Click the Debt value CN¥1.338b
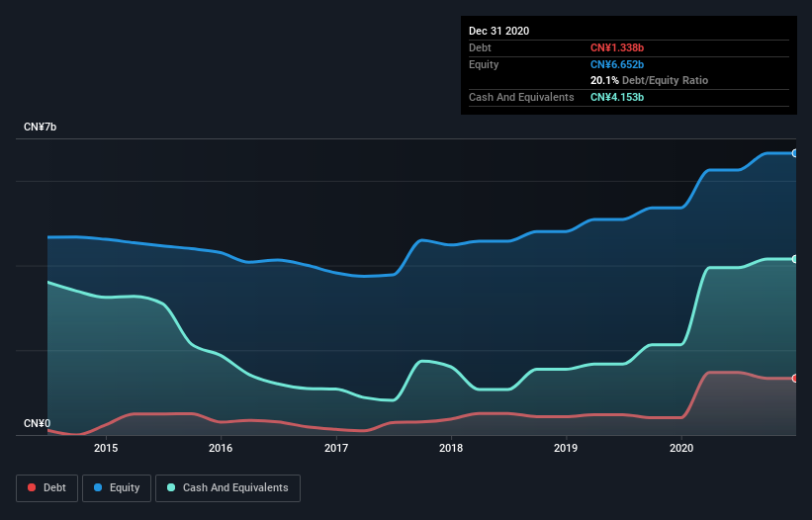 617,47
